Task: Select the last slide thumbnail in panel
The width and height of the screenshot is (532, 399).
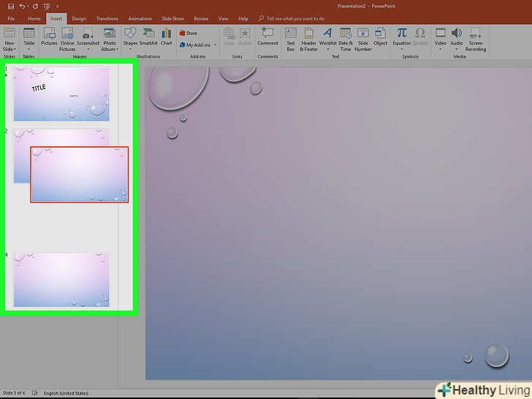Action: coord(61,280)
